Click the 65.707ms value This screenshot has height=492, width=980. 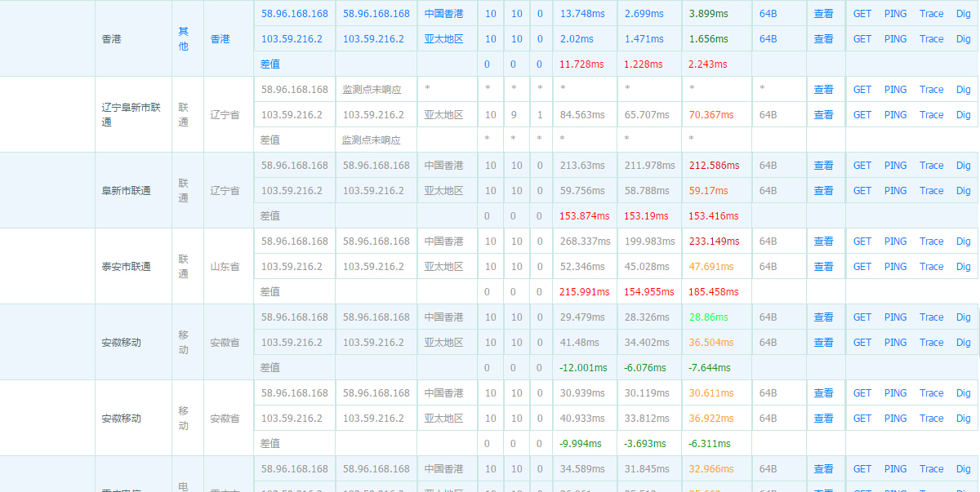648,115
